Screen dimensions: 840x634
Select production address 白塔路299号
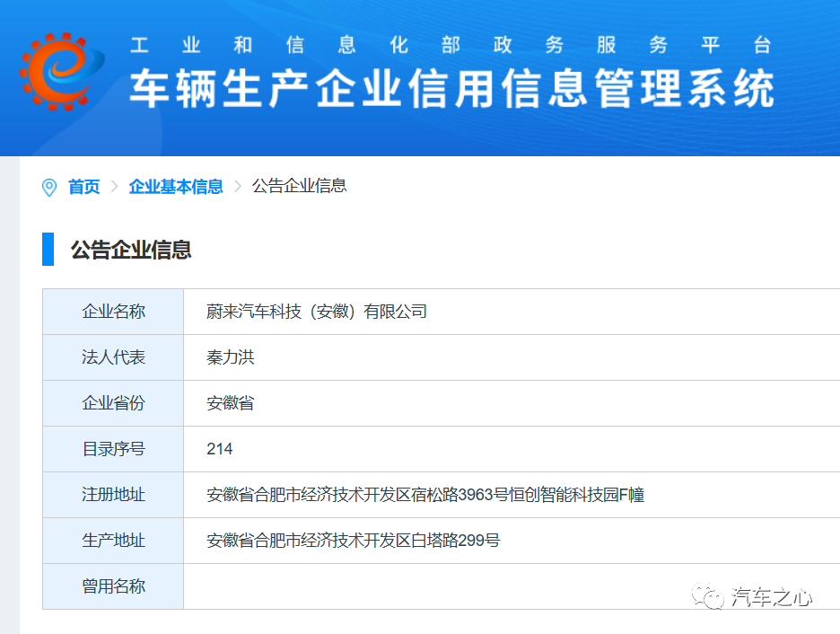353,541
